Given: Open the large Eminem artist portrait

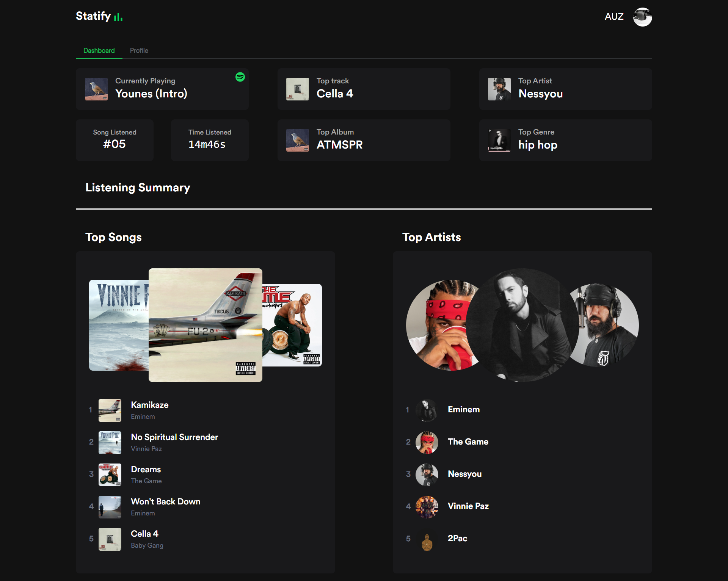Looking at the screenshot, I should (x=522, y=325).
